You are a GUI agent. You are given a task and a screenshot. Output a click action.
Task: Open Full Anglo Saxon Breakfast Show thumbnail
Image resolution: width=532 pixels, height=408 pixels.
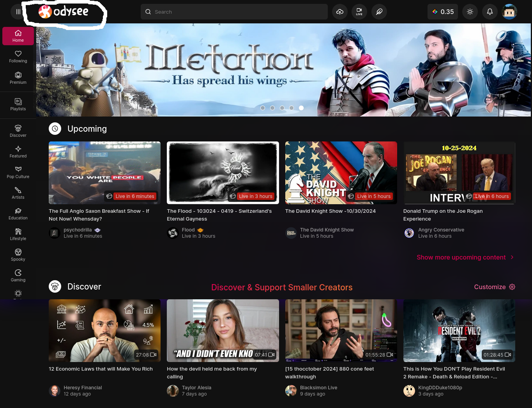[x=104, y=173]
